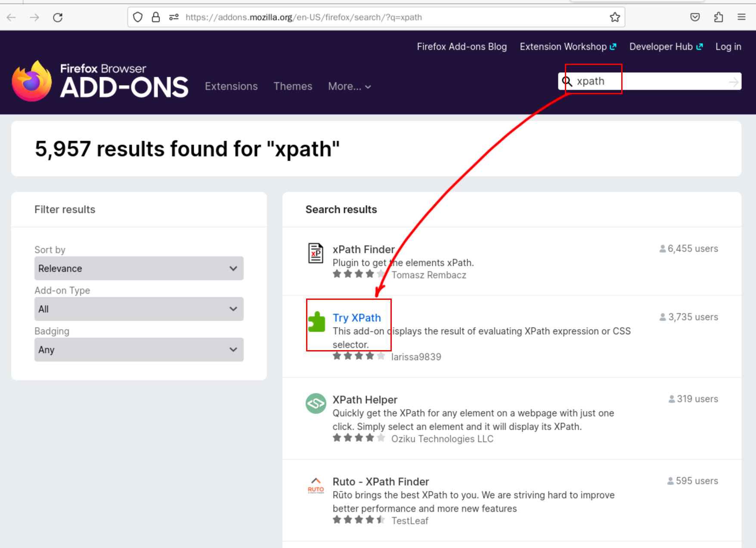756x548 pixels.
Task: Focus the add-ons search field containing xpath
Action: point(650,81)
